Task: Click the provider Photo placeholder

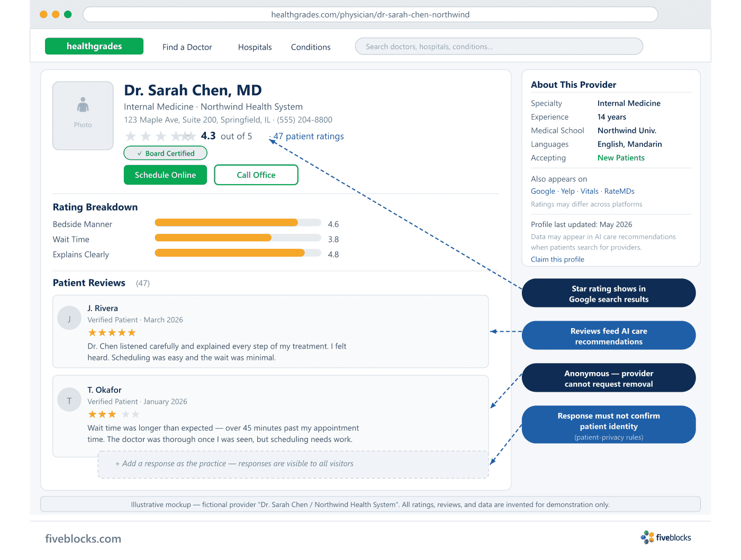Action: tap(83, 115)
